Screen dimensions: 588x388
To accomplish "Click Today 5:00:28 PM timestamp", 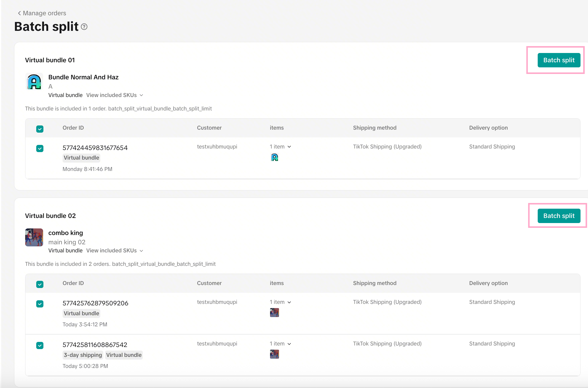I will [x=85, y=366].
